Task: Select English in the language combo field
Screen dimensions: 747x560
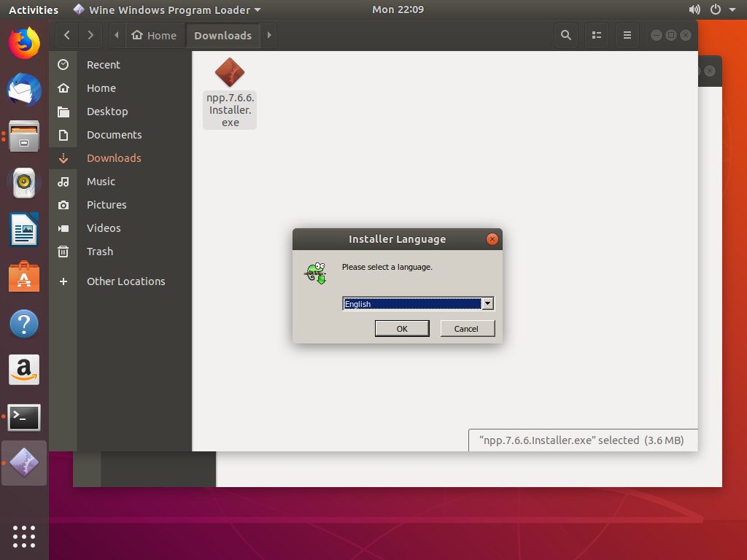Action: click(409, 303)
